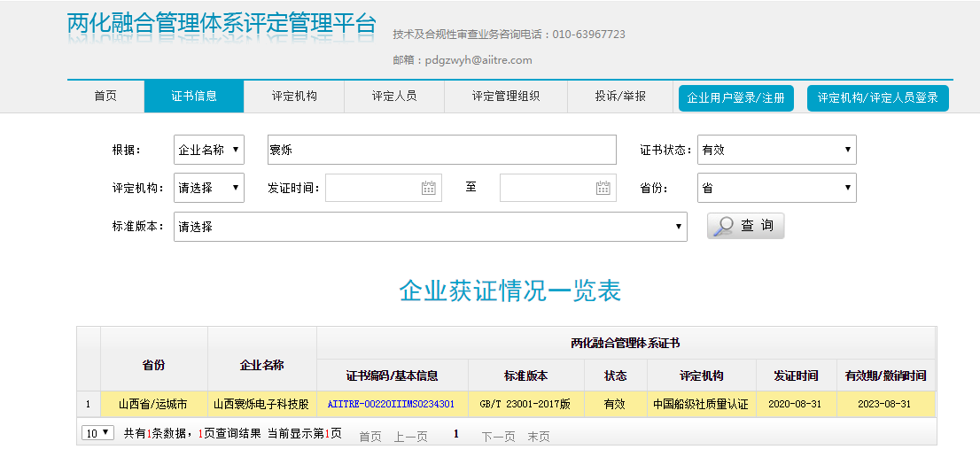
Task: Select the 证书信息 navigation tab
Action: (x=194, y=97)
